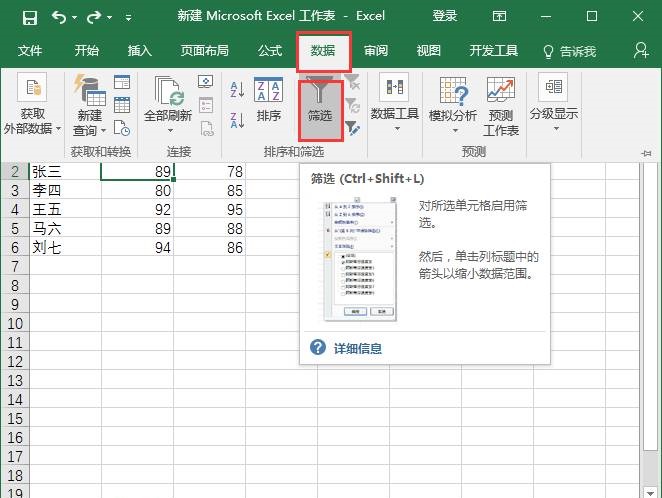
Task: Select cell containing 刘七
Action: (x=65, y=247)
